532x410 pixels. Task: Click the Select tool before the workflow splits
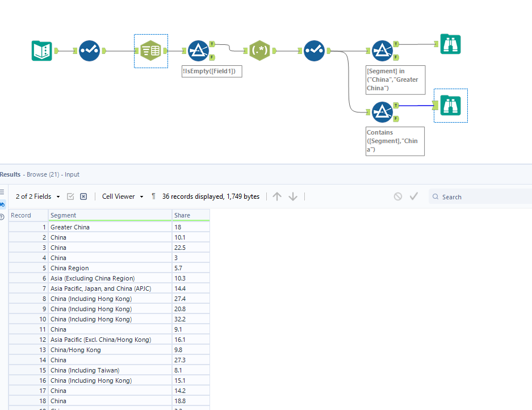coord(314,50)
